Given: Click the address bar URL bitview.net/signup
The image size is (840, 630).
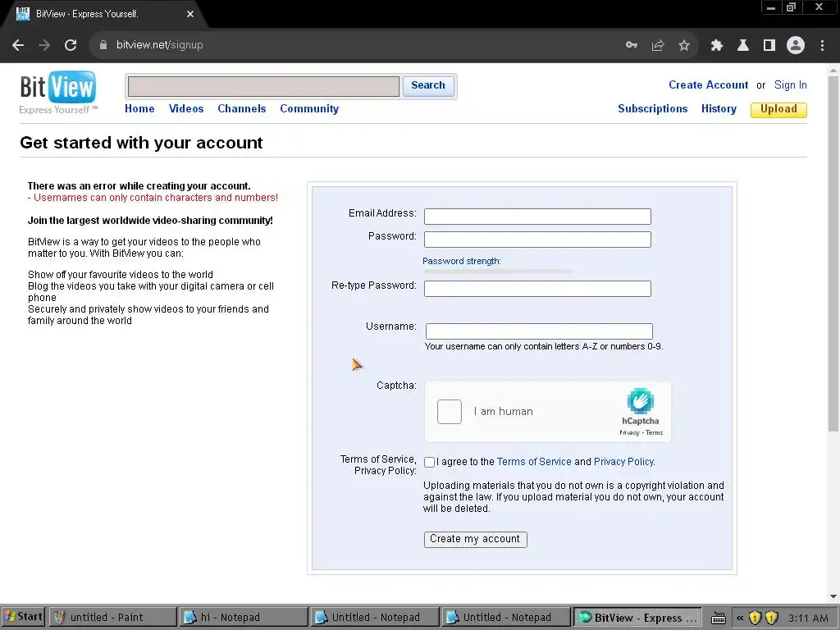Looking at the screenshot, I should click(x=160, y=45).
